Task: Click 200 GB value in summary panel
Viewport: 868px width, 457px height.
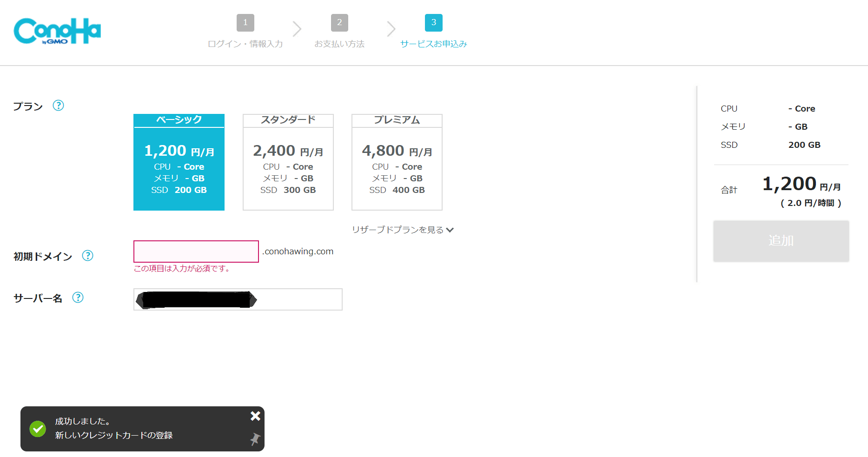Action: click(804, 145)
